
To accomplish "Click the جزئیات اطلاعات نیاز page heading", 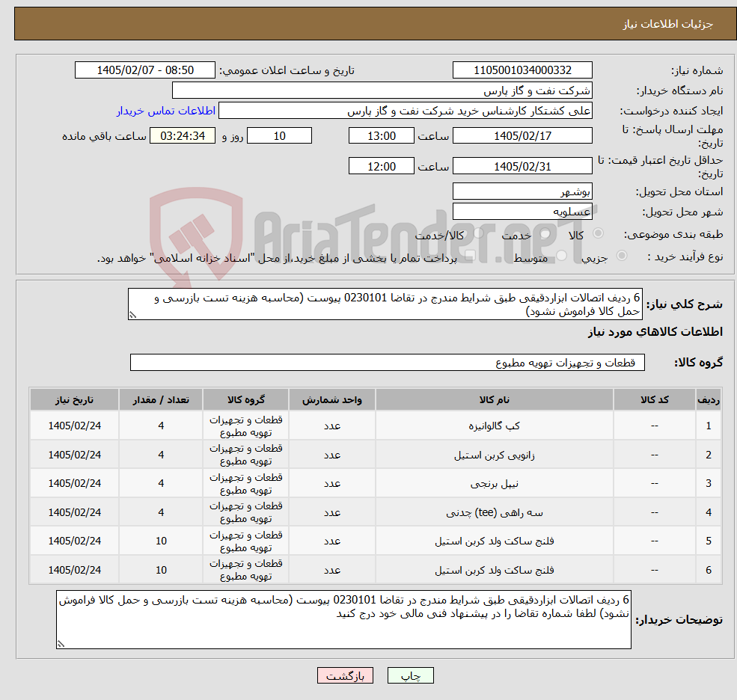I will tap(667, 24).
